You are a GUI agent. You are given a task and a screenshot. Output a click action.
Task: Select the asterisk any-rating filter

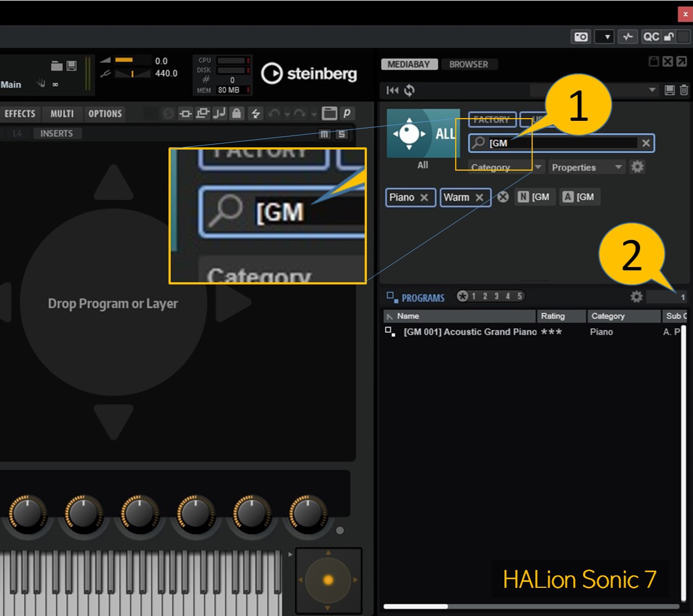click(x=462, y=296)
